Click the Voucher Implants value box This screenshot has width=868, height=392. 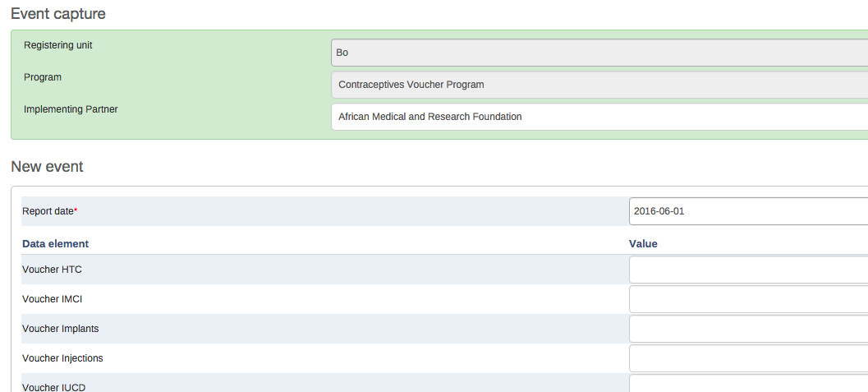click(x=747, y=329)
